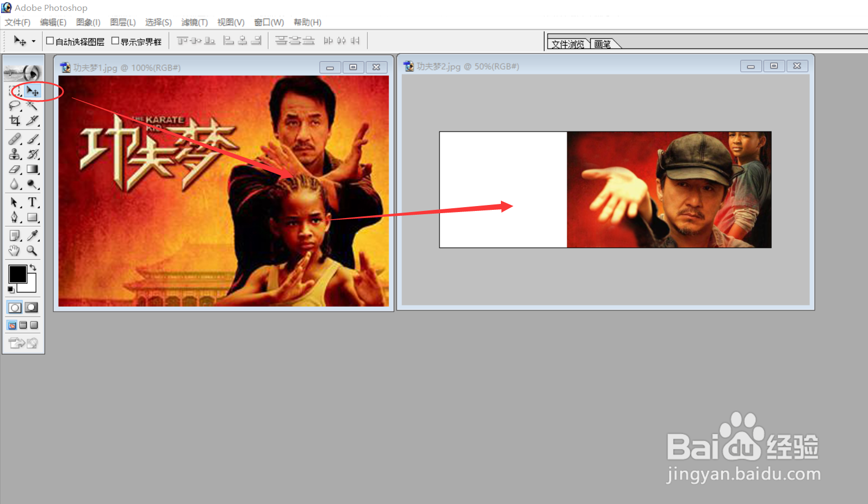
Task: Open the 窗口(W) menu
Action: (x=269, y=22)
